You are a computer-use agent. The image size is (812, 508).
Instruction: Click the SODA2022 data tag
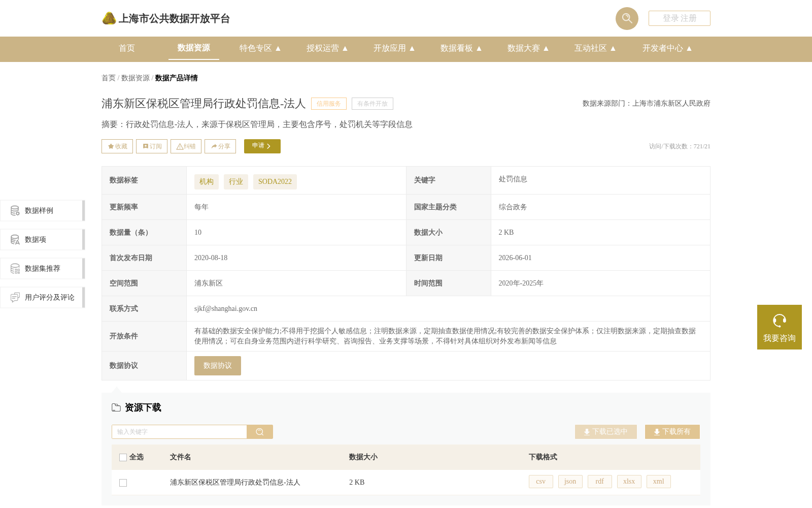pos(275,182)
